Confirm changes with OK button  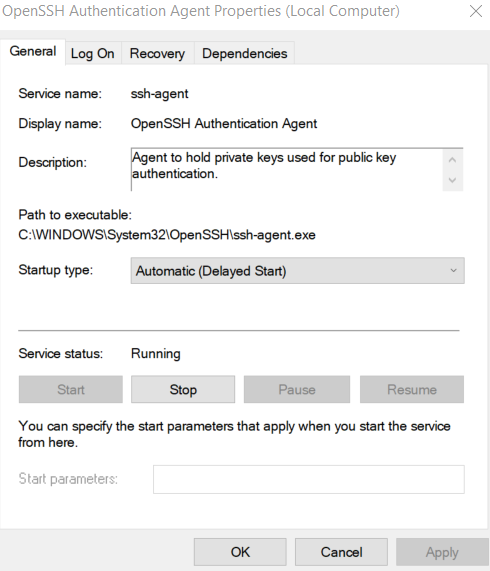pos(240,552)
